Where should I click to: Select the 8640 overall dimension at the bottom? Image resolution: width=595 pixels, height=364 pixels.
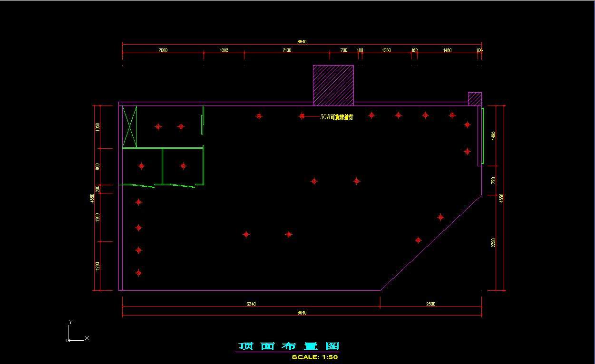[x=302, y=313]
